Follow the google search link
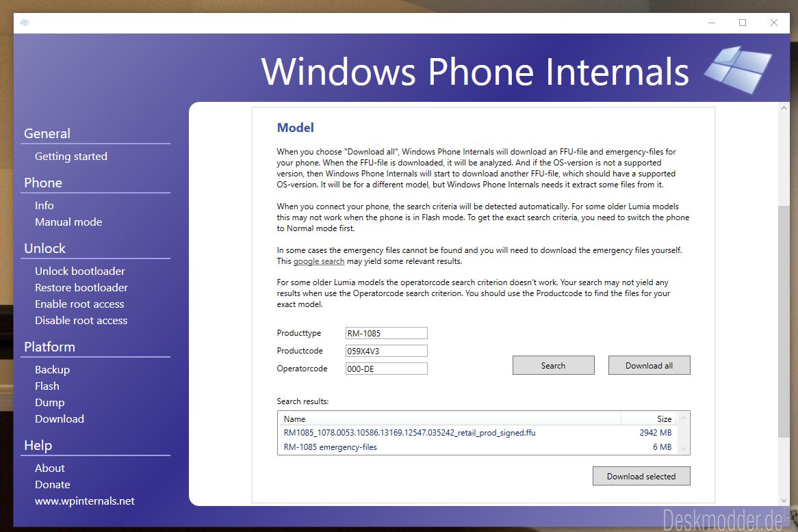798x532 pixels. tap(319, 261)
